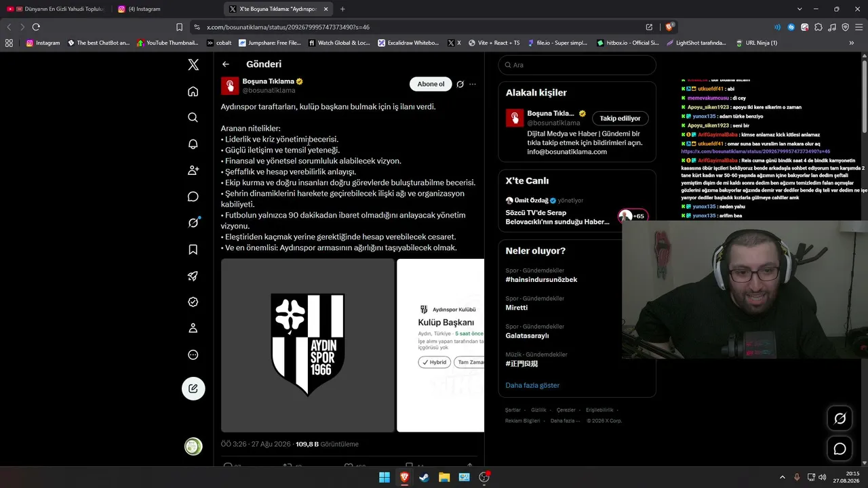
Task: Open the More circle menu in sidebar
Action: [x=193, y=354]
